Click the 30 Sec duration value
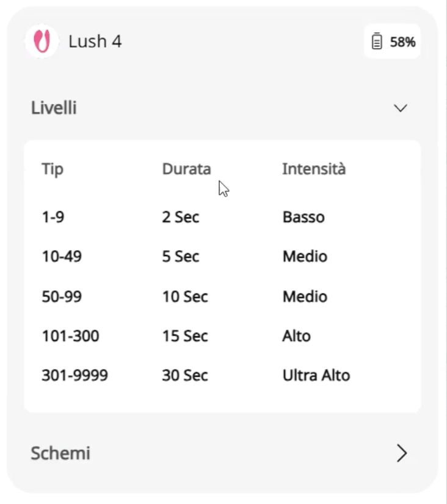This screenshot has width=447, height=504. (185, 375)
